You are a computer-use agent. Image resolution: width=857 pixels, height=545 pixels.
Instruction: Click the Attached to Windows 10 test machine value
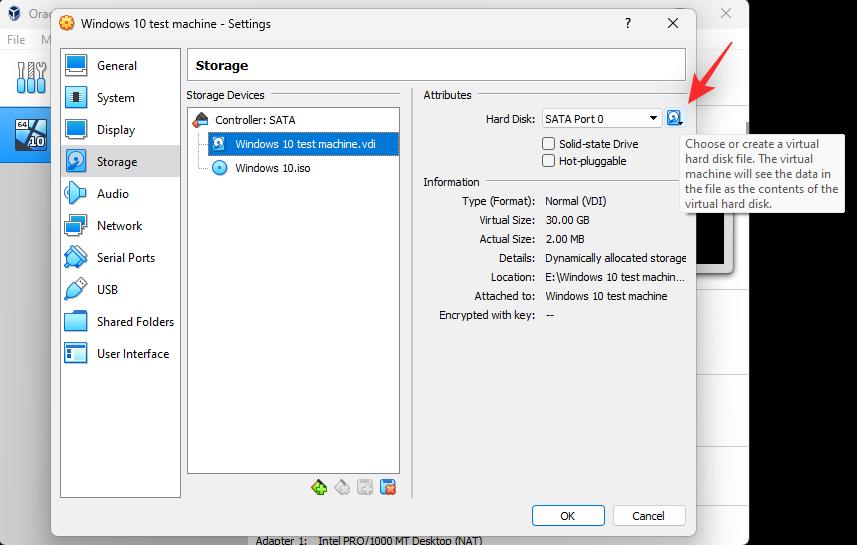(x=606, y=296)
